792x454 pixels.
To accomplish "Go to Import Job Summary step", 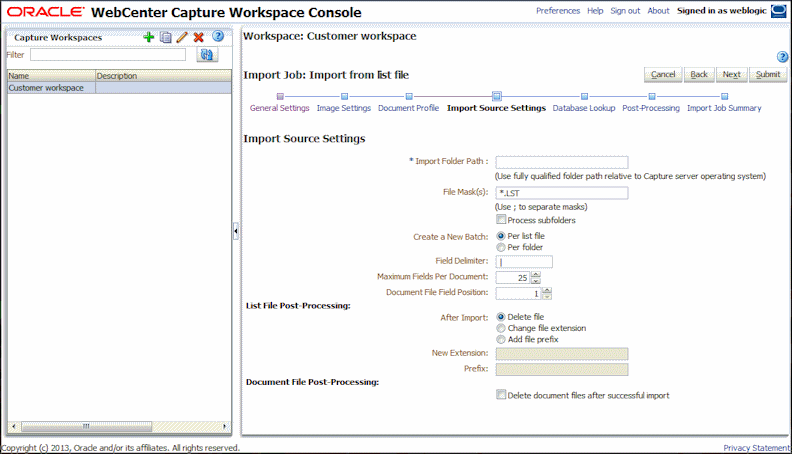I will pyautogui.click(x=724, y=108).
